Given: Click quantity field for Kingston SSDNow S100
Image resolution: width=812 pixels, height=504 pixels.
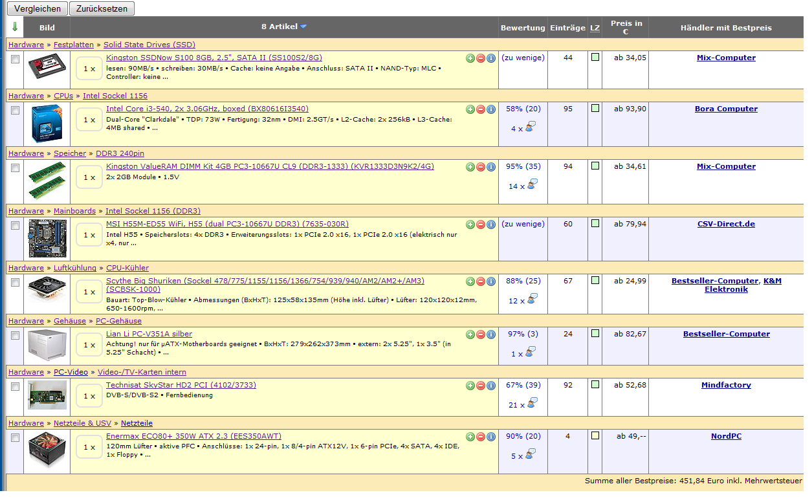Looking at the screenshot, I should click(89, 68).
